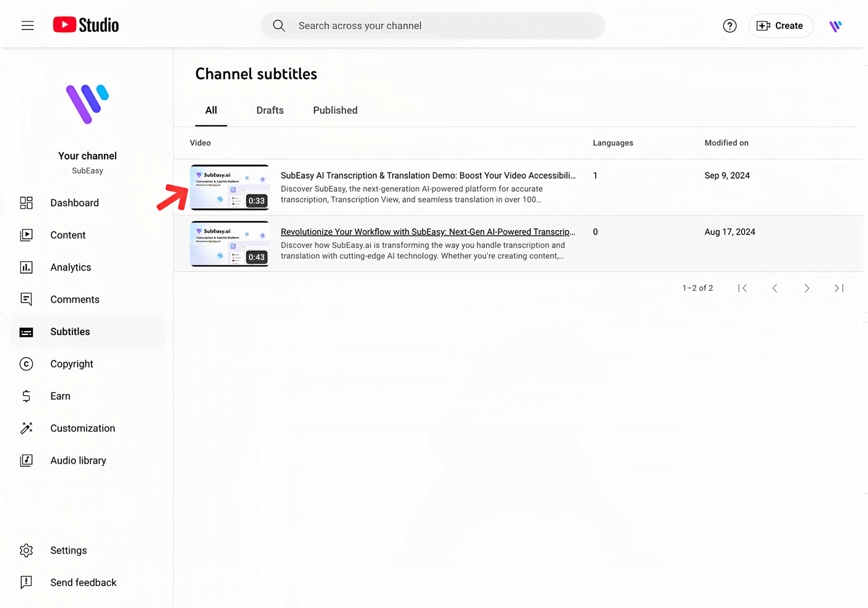Click the Modified on column header
Screen dimensions: 868x608
[x=726, y=142]
